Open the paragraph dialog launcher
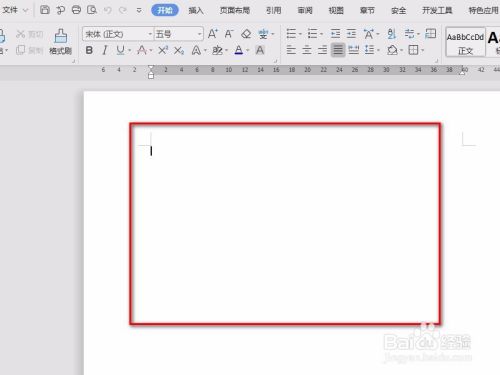Screen dimensions: 500x375 [437, 61]
